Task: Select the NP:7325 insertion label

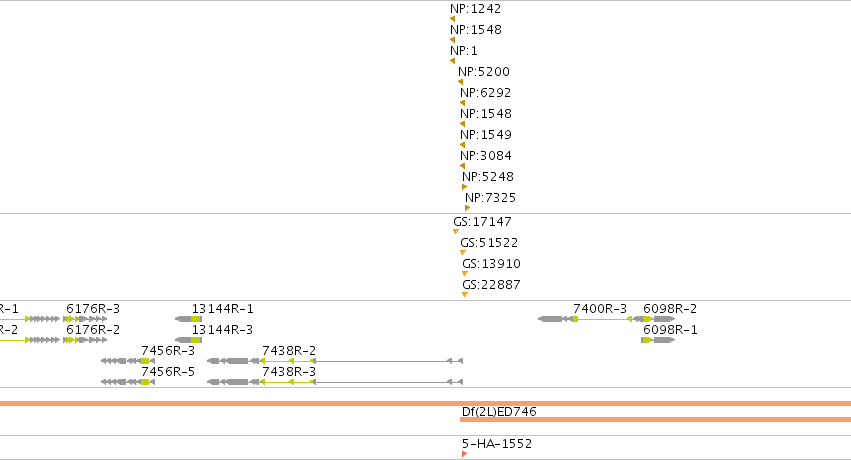Action: (x=490, y=197)
